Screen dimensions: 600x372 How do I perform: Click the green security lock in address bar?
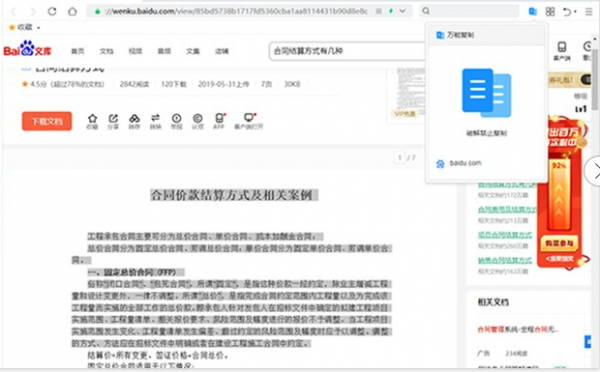98,11
